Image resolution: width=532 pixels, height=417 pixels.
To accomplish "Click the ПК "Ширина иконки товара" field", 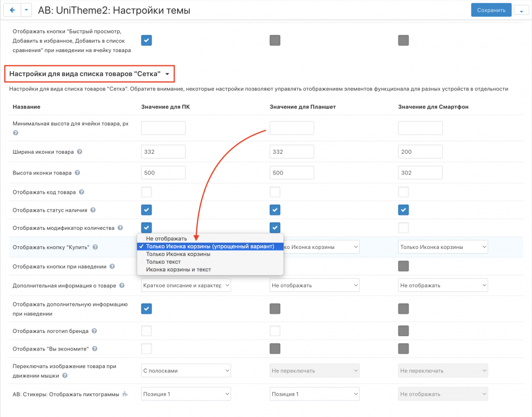I will point(163,152).
